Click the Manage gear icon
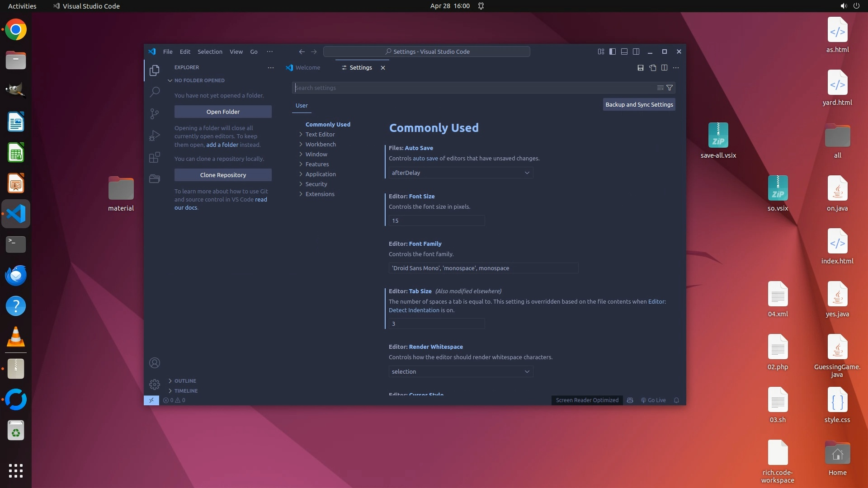 (155, 385)
